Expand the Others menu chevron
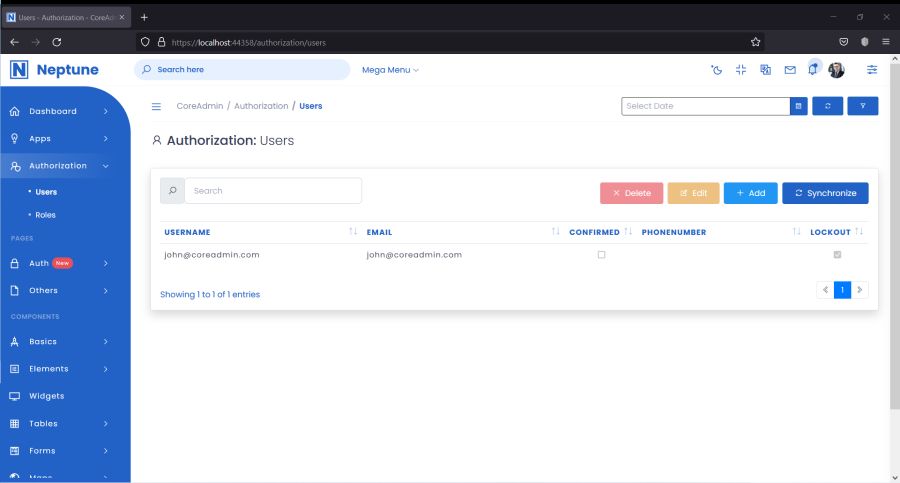900x483 pixels. pos(106,291)
